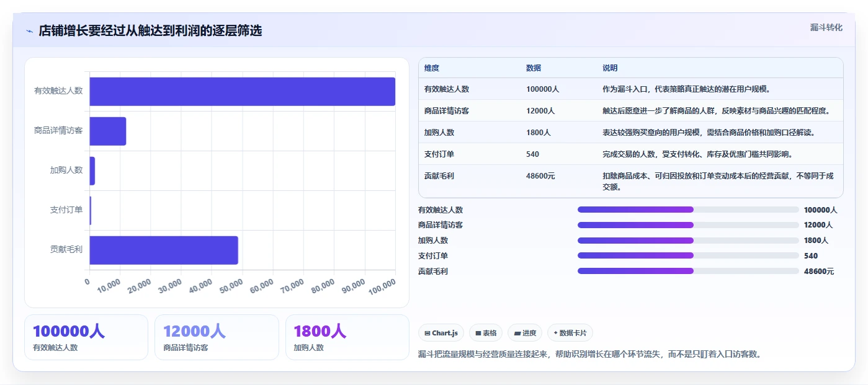The width and height of the screenshot is (868, 385).
Task: Click the 说明 column header
Action: point(610,68)
